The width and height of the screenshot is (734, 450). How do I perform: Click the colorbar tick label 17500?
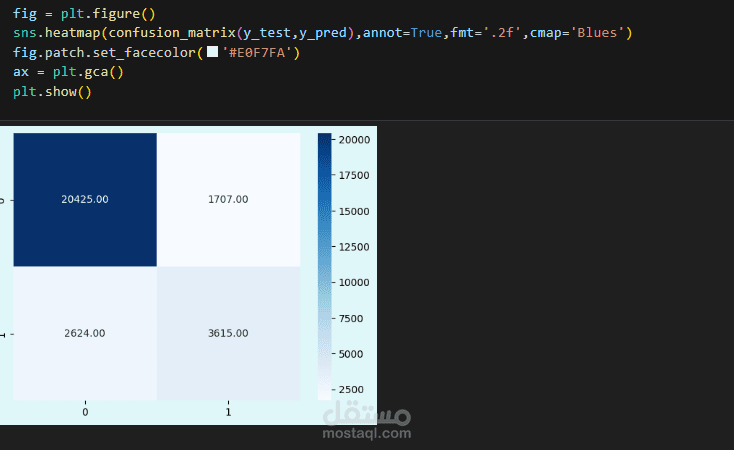click(354, 176)
